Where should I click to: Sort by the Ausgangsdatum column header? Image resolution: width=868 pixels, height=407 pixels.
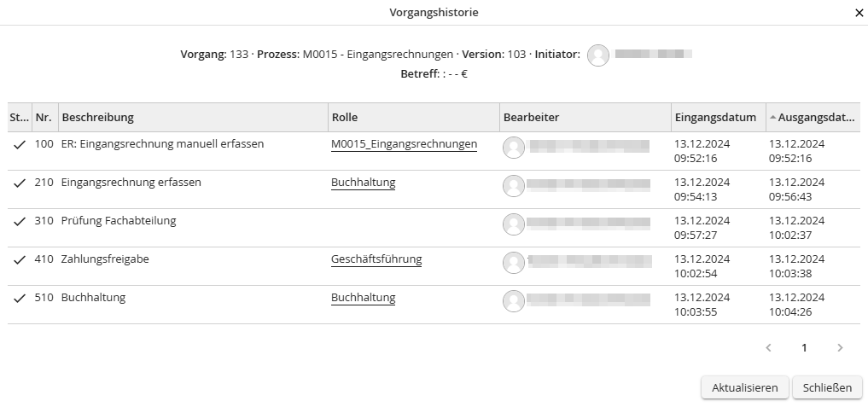pos(813,118)
